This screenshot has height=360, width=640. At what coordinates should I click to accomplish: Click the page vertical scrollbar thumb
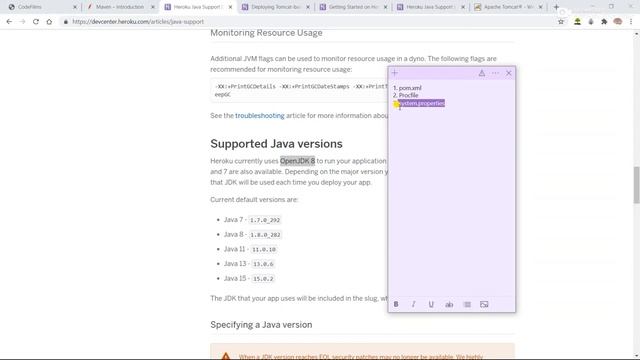point(636,184)
